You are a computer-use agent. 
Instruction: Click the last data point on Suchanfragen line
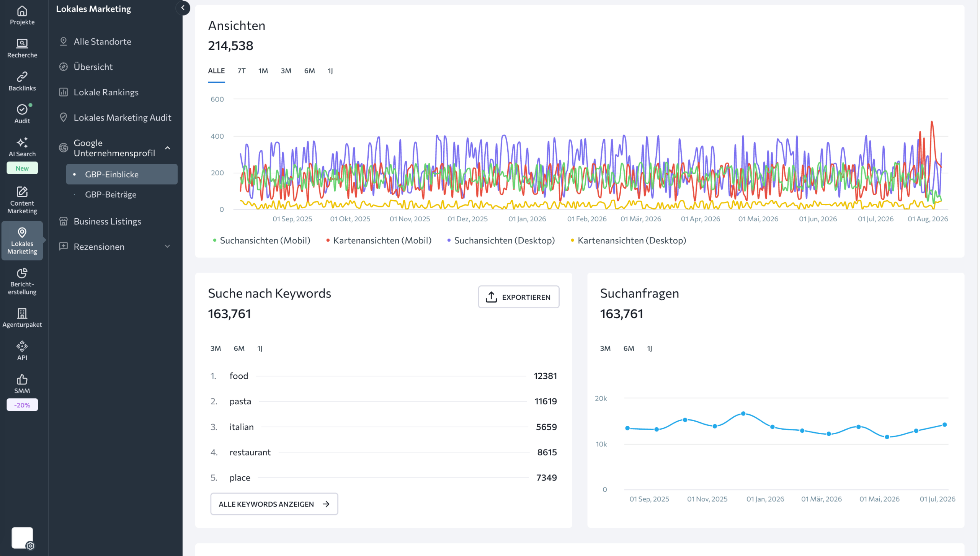[945, 425]
